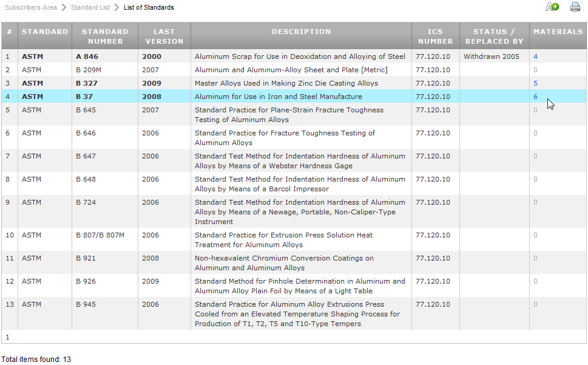Click the Materials column header

558,36
